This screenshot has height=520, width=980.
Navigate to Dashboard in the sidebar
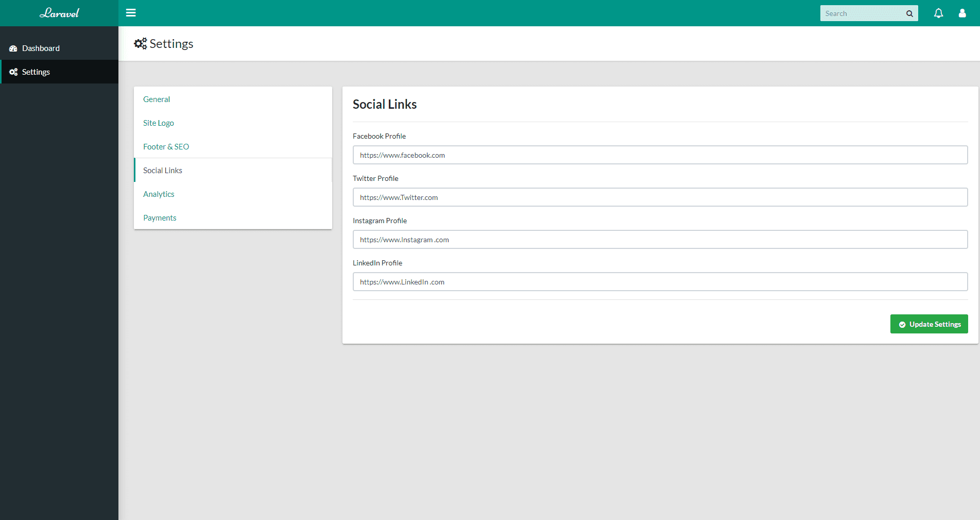(x=41, y=48)
